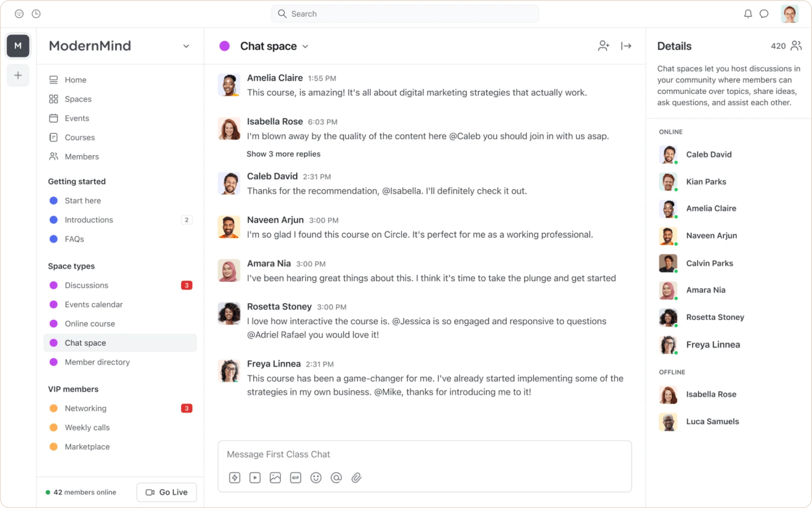Click the video/play icon in message toolbar
Screen dimensions: 812x508
coord(255,477)
